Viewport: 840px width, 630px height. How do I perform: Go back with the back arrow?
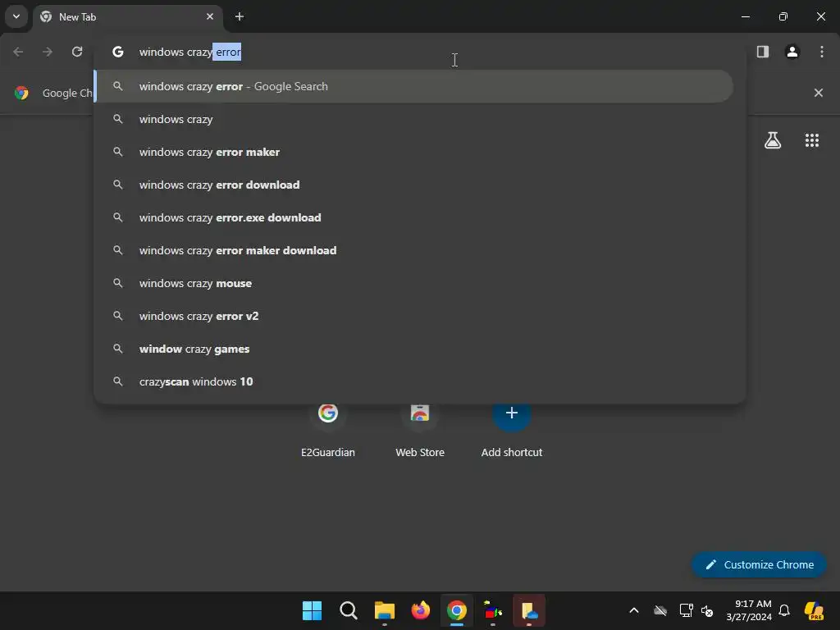[x=18, y=52]
